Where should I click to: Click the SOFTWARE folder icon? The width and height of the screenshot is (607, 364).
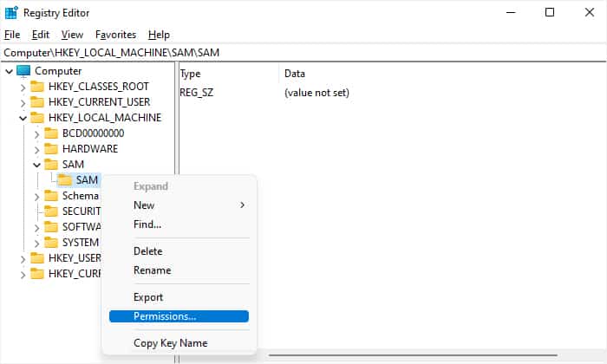click(51, 227)
